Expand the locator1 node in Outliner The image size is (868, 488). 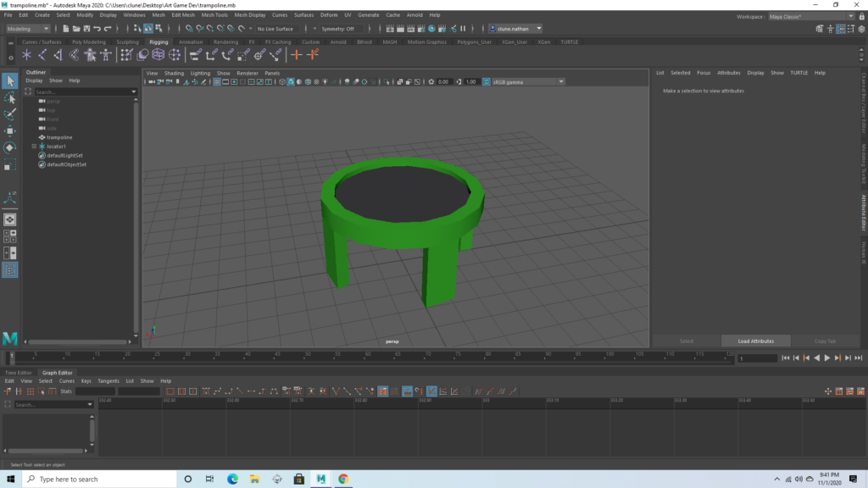[x=34, y=147]
